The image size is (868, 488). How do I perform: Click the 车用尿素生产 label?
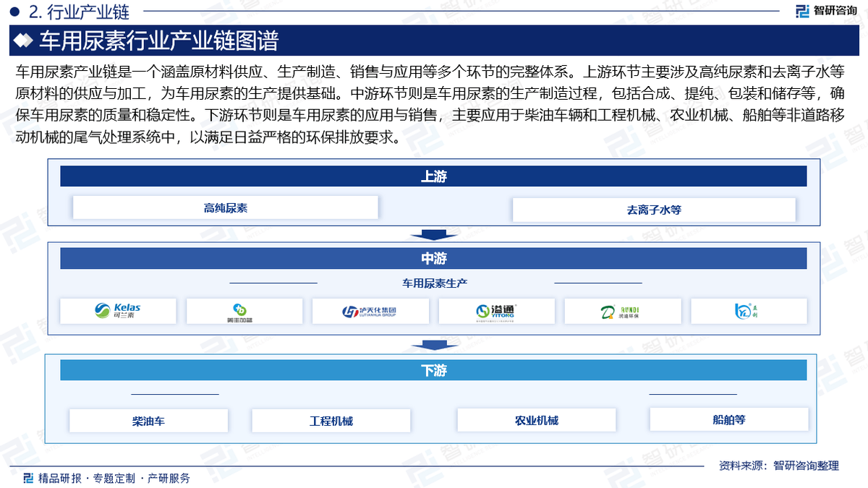[435, 283]
